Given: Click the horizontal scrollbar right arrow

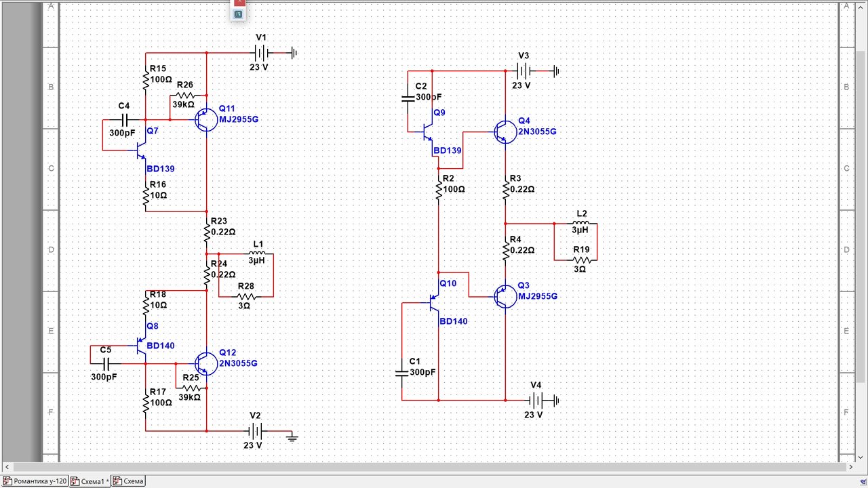Looking at the screenshot, I should [x=850, y=467].
